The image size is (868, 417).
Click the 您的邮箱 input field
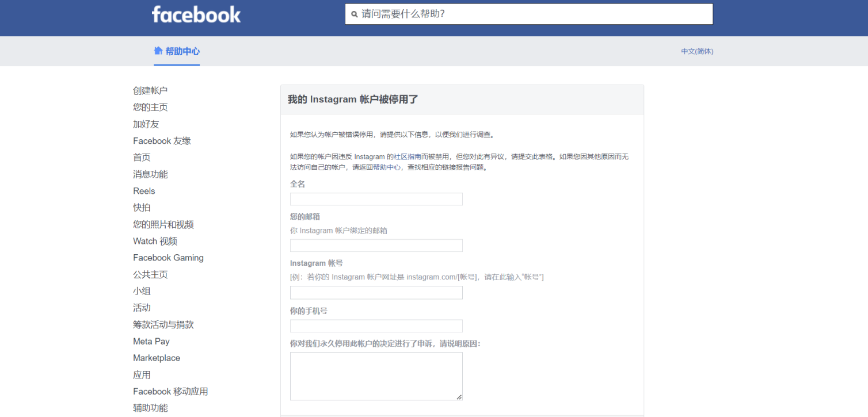[376, 245]
